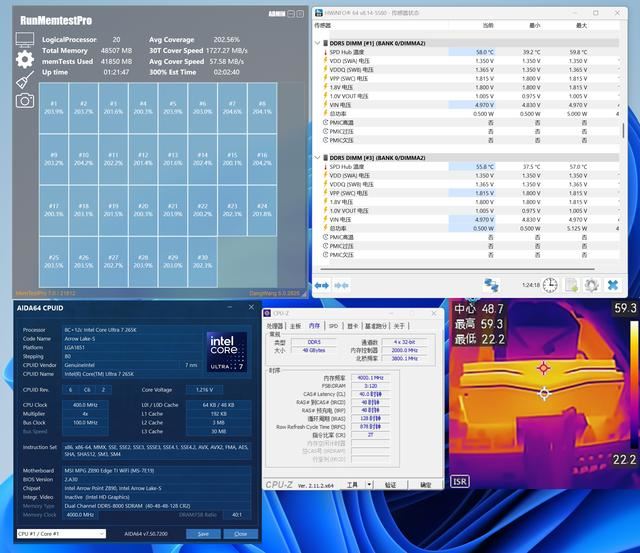Click the CPU-Z 验证 button
This screenshot has height=553, width=640.
391,484
